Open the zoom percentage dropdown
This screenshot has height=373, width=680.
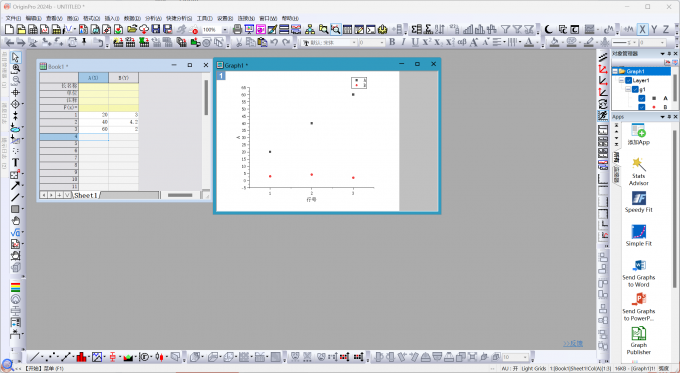(225, 29)
